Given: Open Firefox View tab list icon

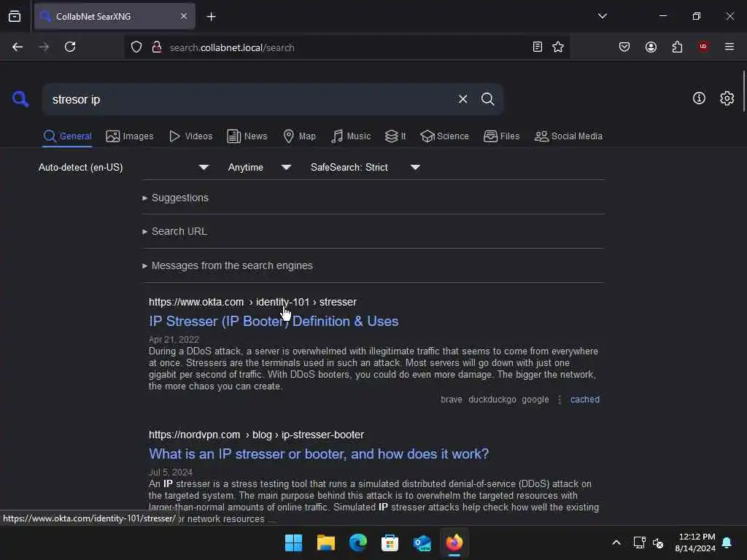Looking at the screenshot, I should pyautogui.click(x=15, y=16).
